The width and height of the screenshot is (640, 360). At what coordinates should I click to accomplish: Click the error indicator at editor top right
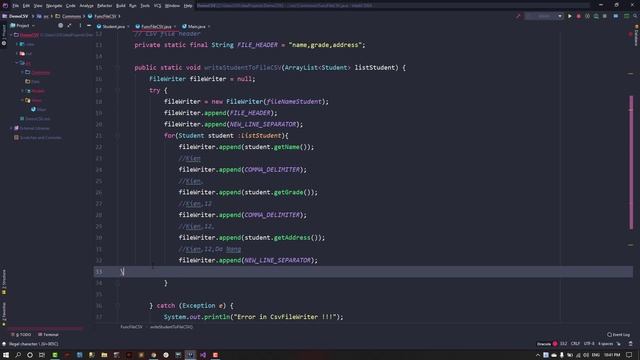[x=630, y=35]
